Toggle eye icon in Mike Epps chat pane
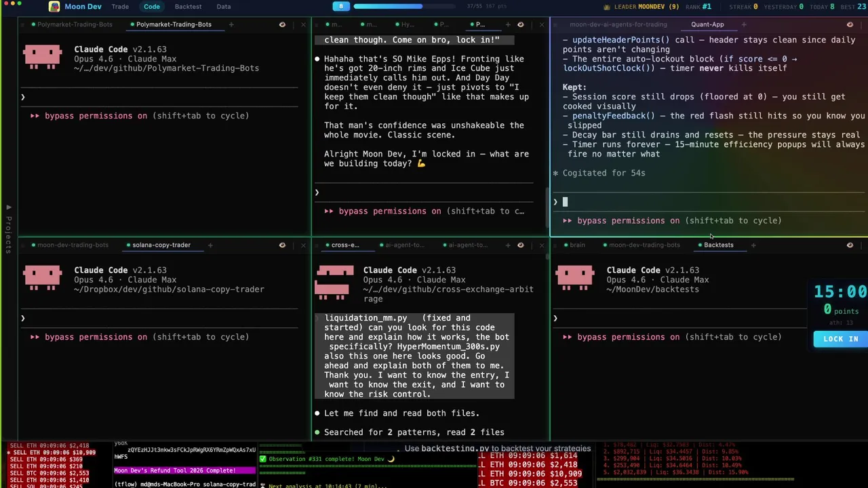 pyautogui.click(x=520, y=24)
